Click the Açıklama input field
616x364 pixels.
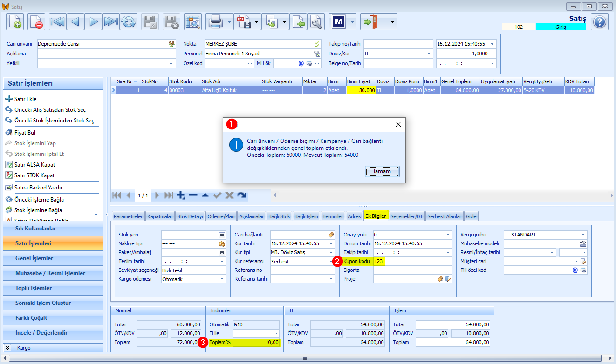(x=107, y=54)
